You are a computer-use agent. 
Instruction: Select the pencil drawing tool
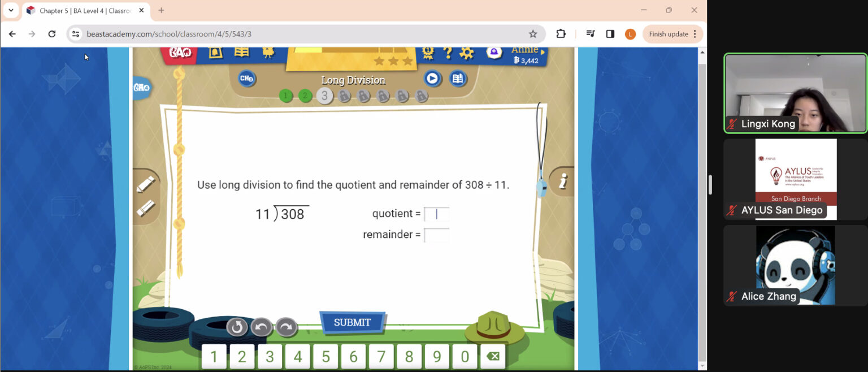146,184
